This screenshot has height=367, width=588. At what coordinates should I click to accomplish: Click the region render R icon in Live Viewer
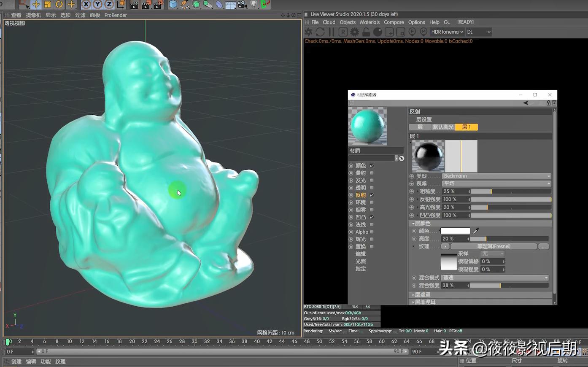[343, 32]
